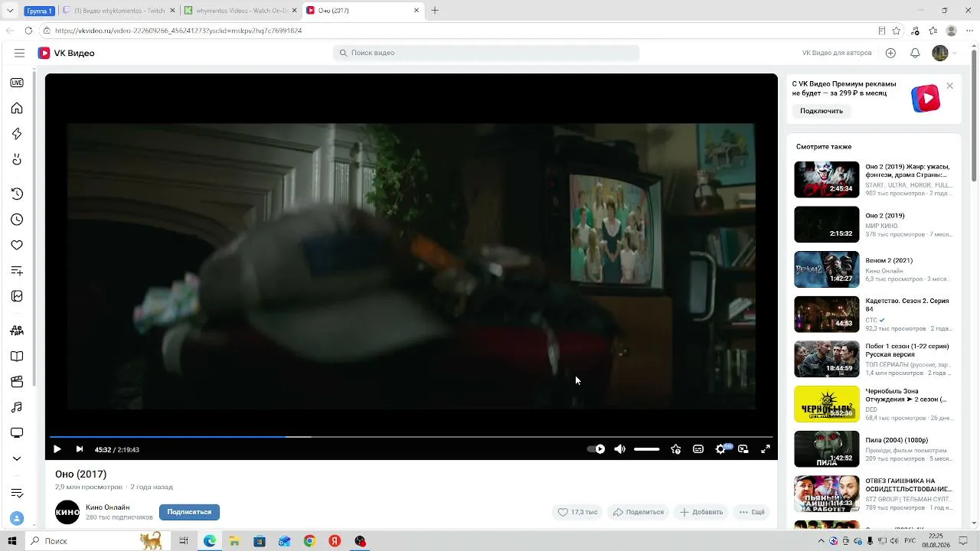Open the video settings gear
Viewport: 980px width, 551px height.
coord(720,449)
